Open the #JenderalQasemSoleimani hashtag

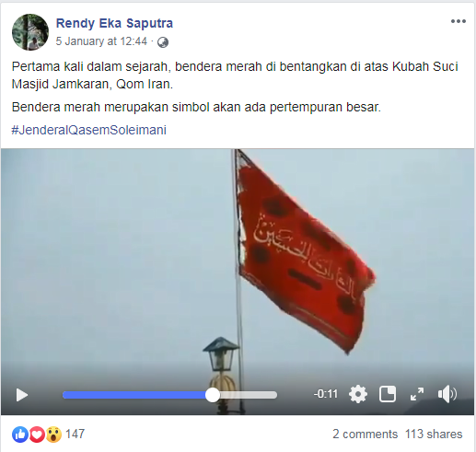coord(89,130)
